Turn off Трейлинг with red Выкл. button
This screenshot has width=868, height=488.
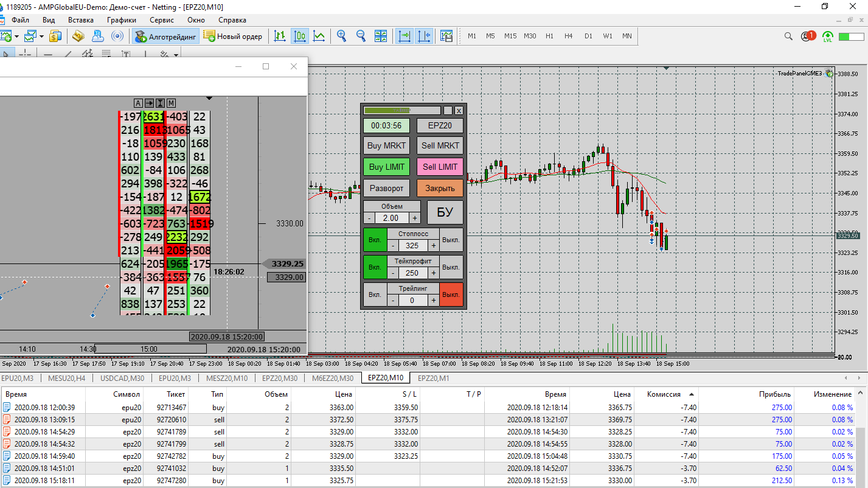[x=451, y=295]
